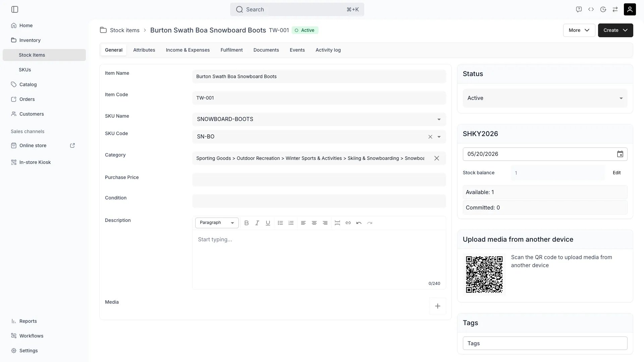Click the Item Code input field
The image size is (644, 362).
coord(319,98)
